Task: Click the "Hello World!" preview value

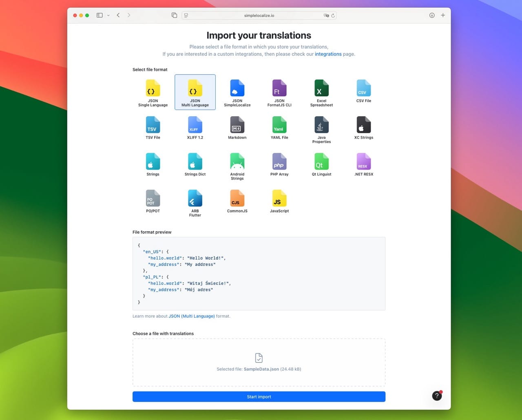Action: tap(206, 258)
